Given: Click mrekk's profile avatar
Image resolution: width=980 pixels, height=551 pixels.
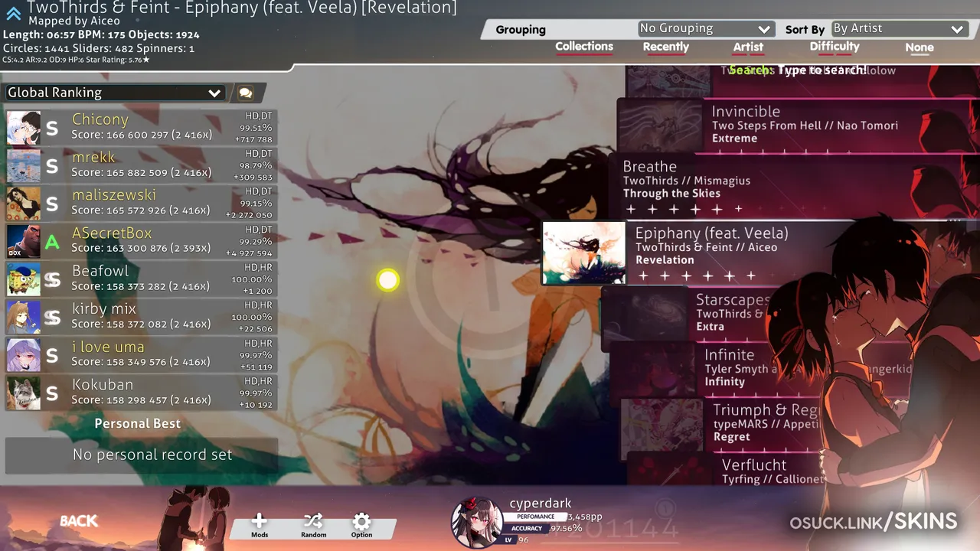Looking at the screenshot, I should coord(24,165).
